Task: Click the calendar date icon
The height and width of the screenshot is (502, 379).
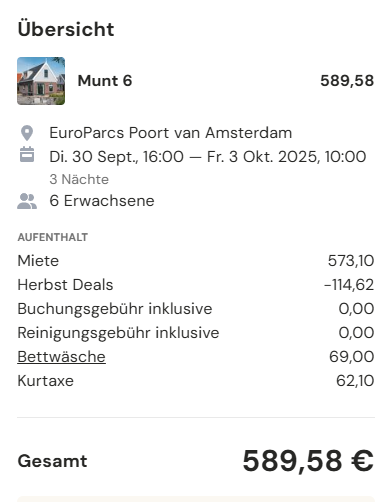Action: (x=27, y=154)
